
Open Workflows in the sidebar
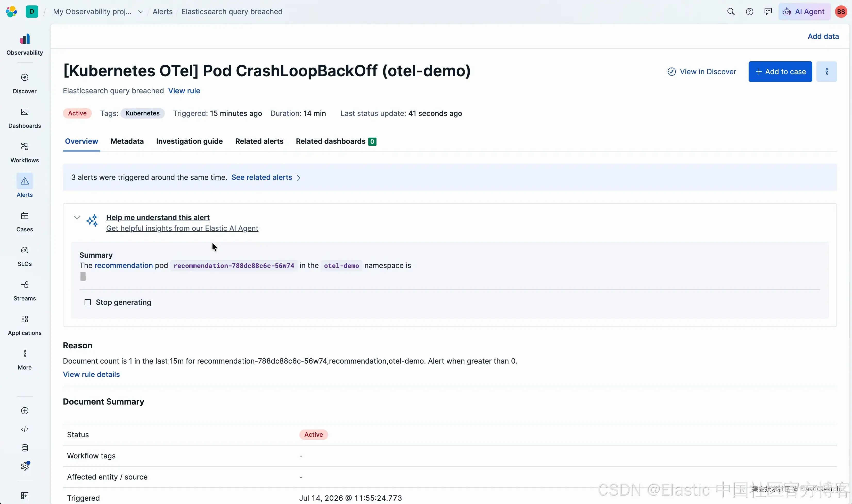point(25,153)
